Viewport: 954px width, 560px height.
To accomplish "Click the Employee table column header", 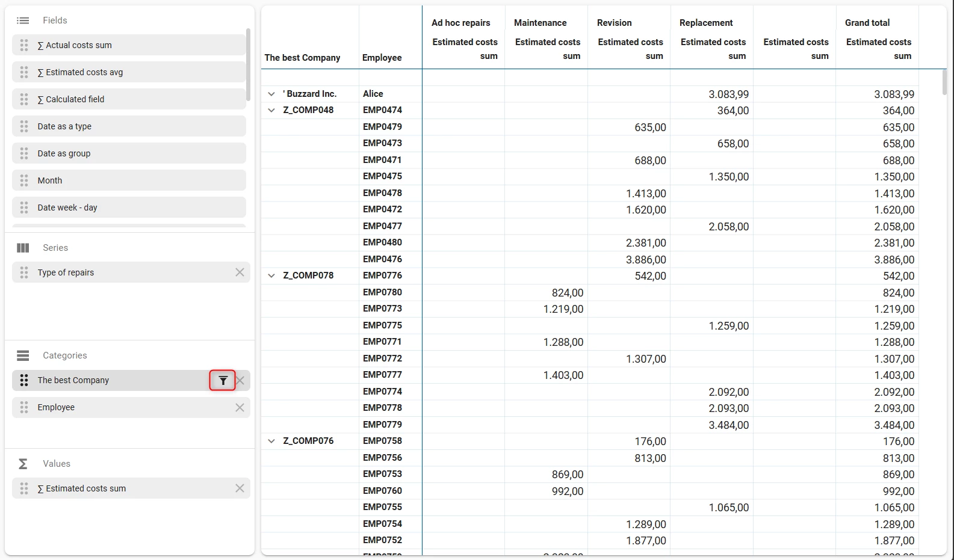I will 382,58.
